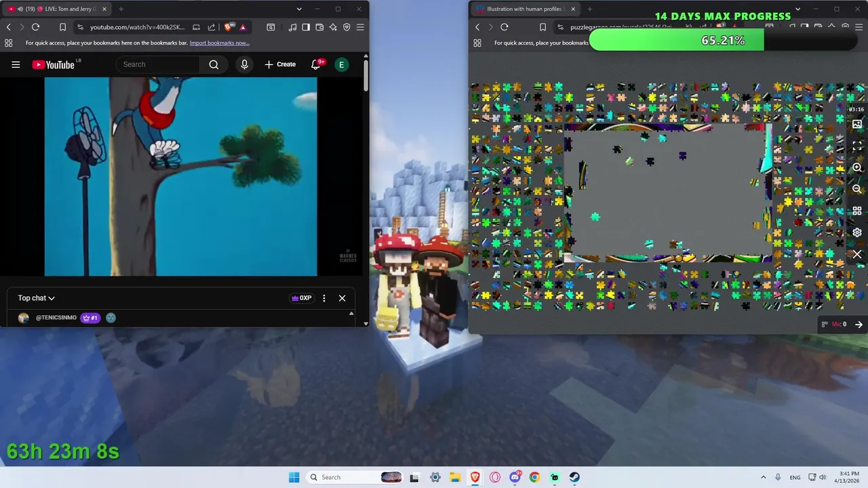
Task: Click the YouTube page vertical scrollbar
Action: click(366, 77)
